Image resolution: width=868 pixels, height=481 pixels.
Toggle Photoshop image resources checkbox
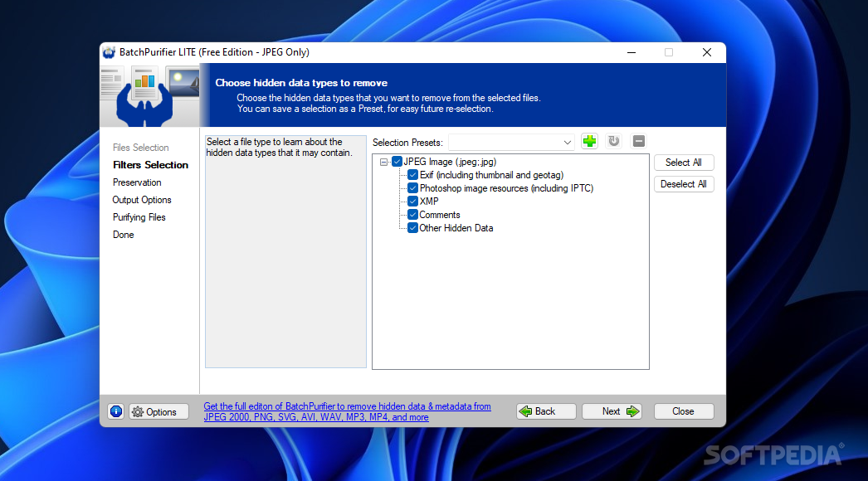[x=413, y=188]
